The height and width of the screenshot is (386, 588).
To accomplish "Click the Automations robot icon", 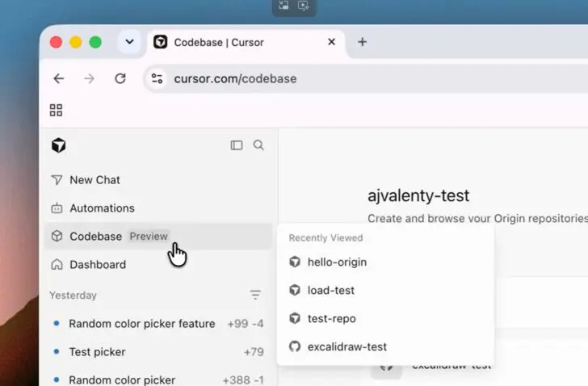I will (57, 208).
